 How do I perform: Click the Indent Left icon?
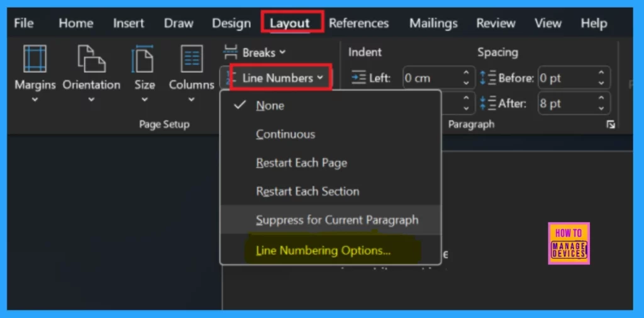click(x=359, y=77)
